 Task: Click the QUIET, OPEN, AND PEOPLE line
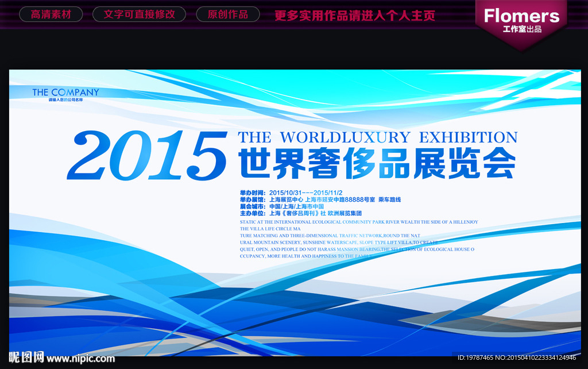pyautogui.click(x=357, y=249)
